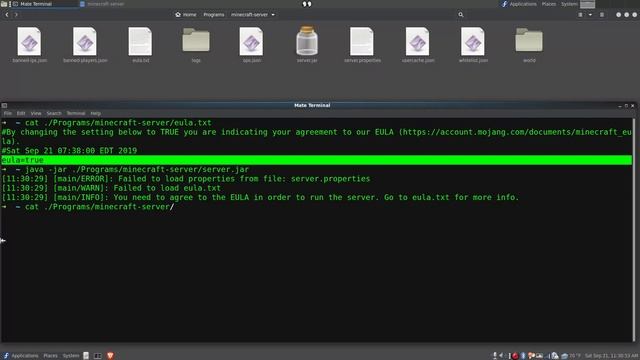Select the server.jar jar icon
640x360 pixels.
[x=307, y=41]
